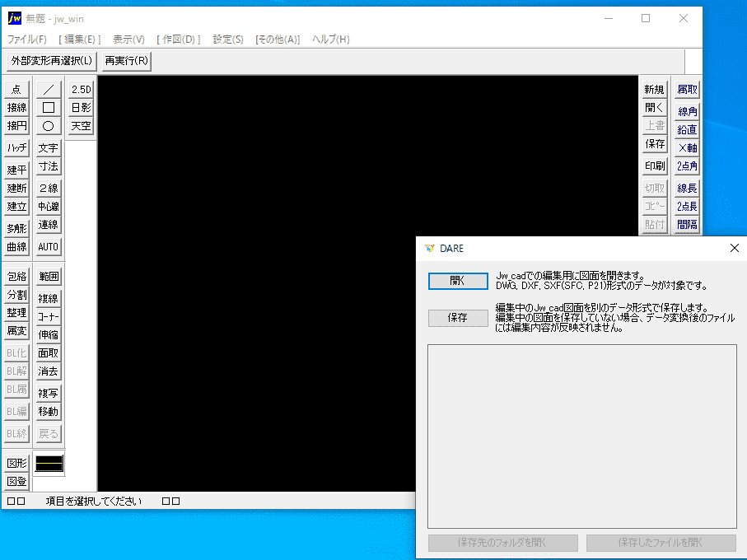Open the 編集(E) menu
Screen dimensions: 747x560
[80, 40]
